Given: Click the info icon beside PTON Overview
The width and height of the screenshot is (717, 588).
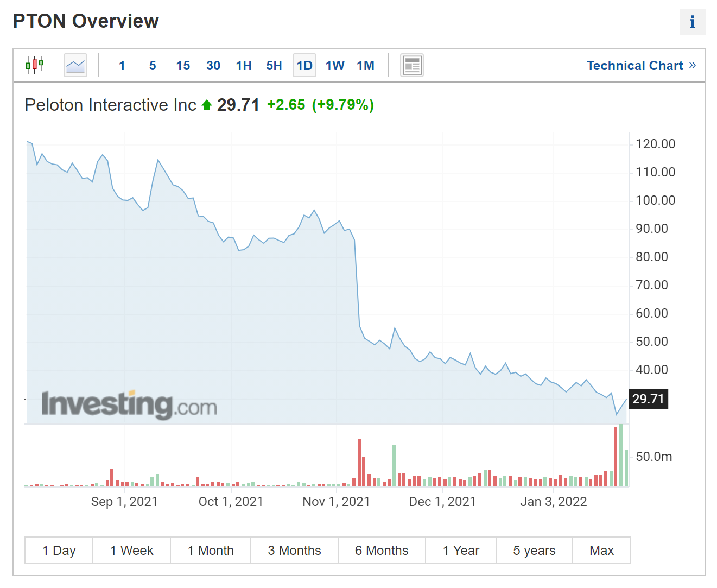Looking at the screenshot, I should click(x=692, y=22).
